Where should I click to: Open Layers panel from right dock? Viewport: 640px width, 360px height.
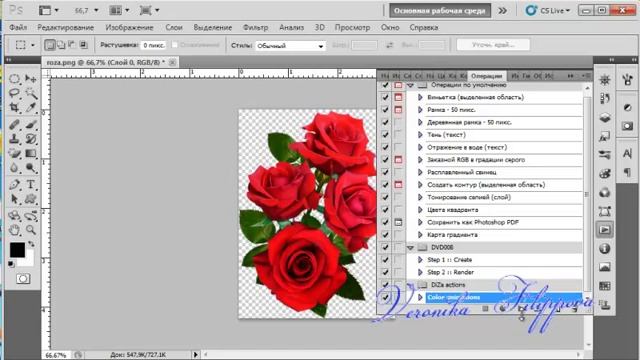click(x=604, y=118)
